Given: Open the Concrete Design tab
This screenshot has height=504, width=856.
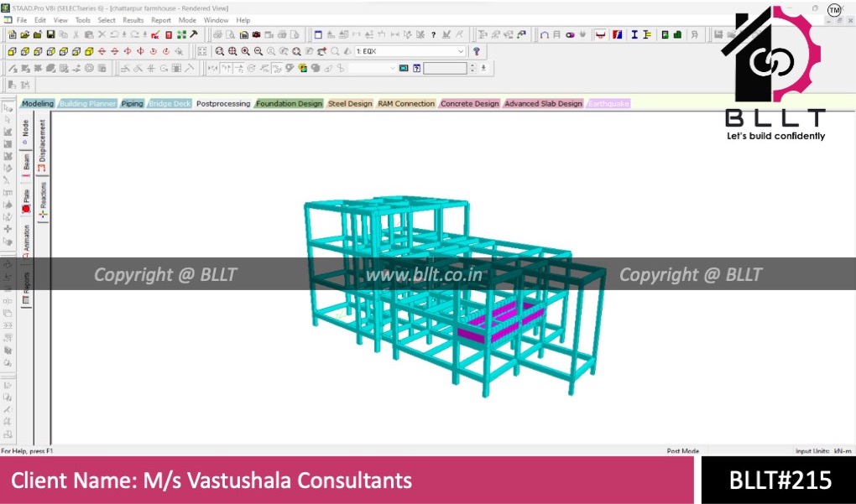Looking at the screenshot, I should point(470,104).
